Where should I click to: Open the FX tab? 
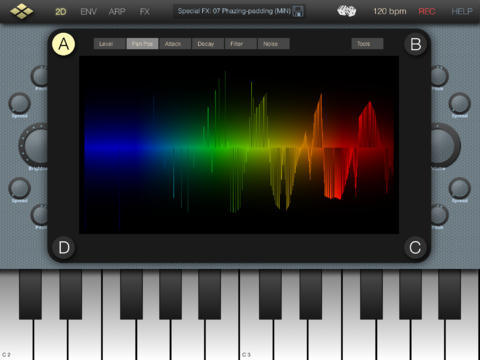145,12
